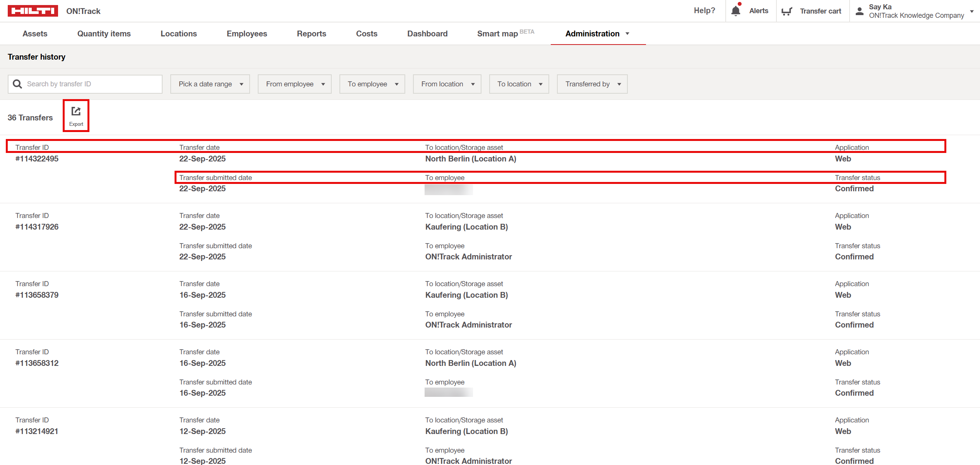The width and height of the screenshot is (980, 465).
Task: Click the search magnifier icon
Action: tap(17, 84)
